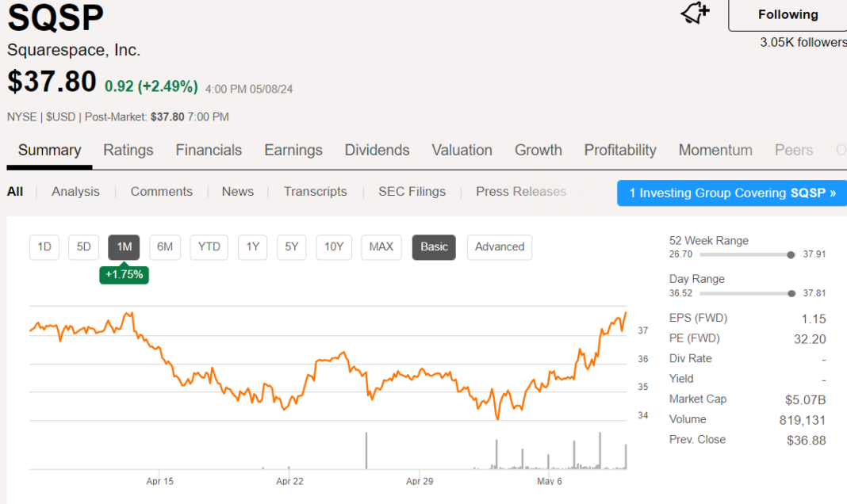
Task: Click the 52 Week Range slider marker
Action: pyautogui.click(x=791, y=255)
